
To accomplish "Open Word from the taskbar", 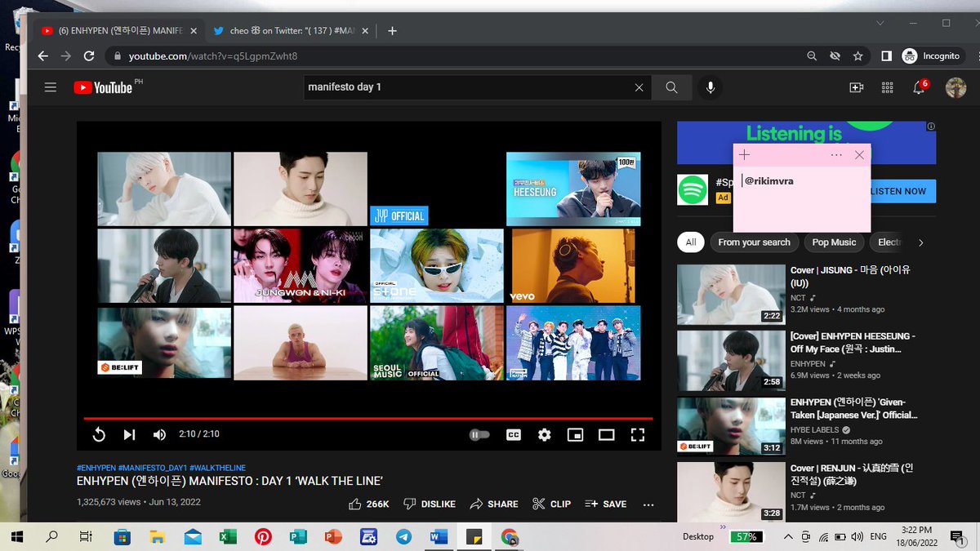I will click(x=439, y=537).
